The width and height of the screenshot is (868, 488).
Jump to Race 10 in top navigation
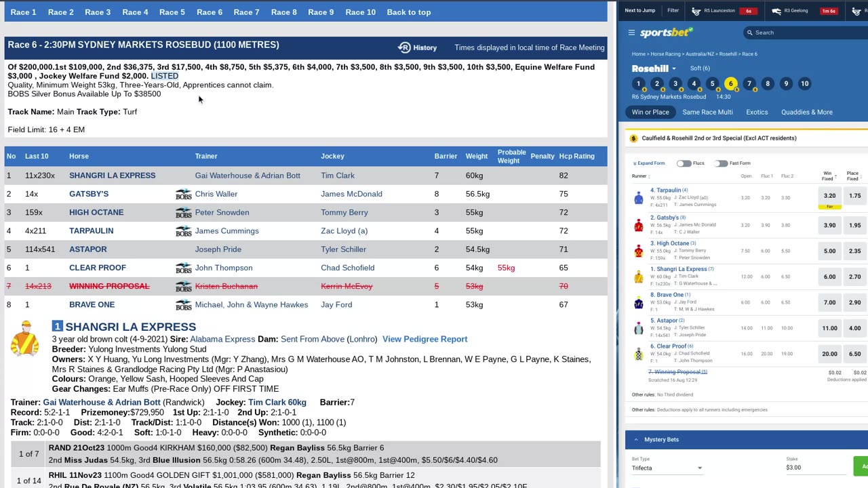point(360,12)
